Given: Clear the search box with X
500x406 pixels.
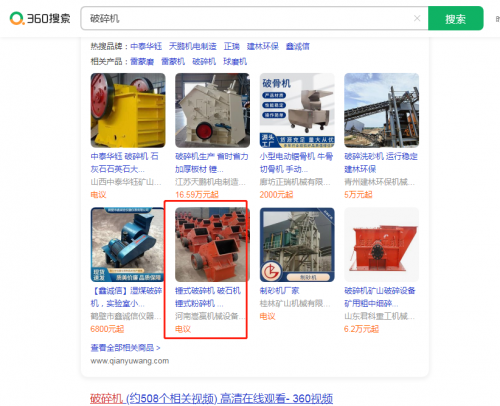Looking at the screenshot, I should coord(417,18).
